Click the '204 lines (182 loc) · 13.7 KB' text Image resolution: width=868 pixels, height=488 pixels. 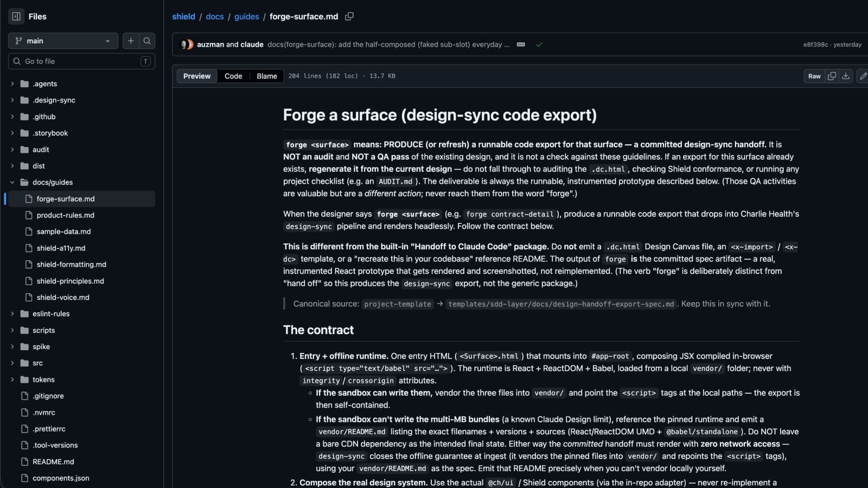pyautogui.click(x=342, y=76)
